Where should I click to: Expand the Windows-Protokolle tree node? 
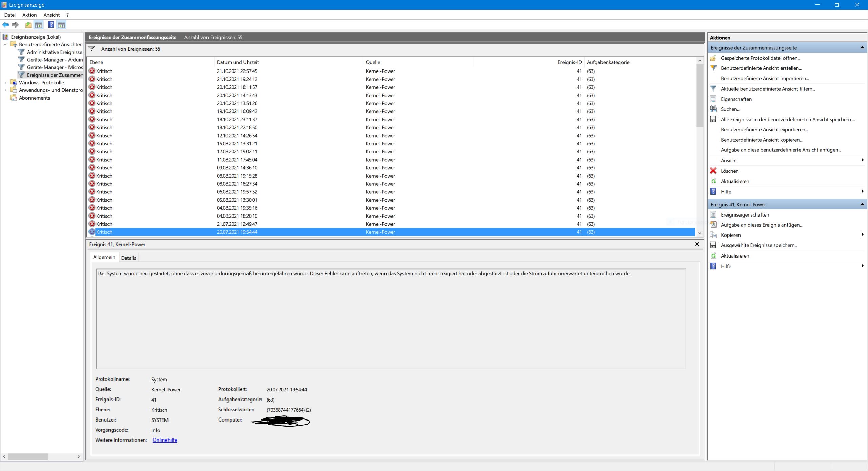pos(5,82)
